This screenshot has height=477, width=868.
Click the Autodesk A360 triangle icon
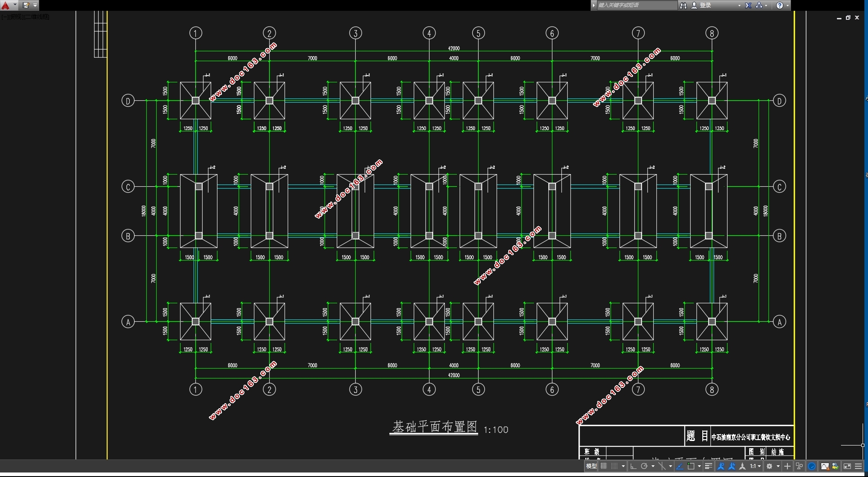click(759, 5)
